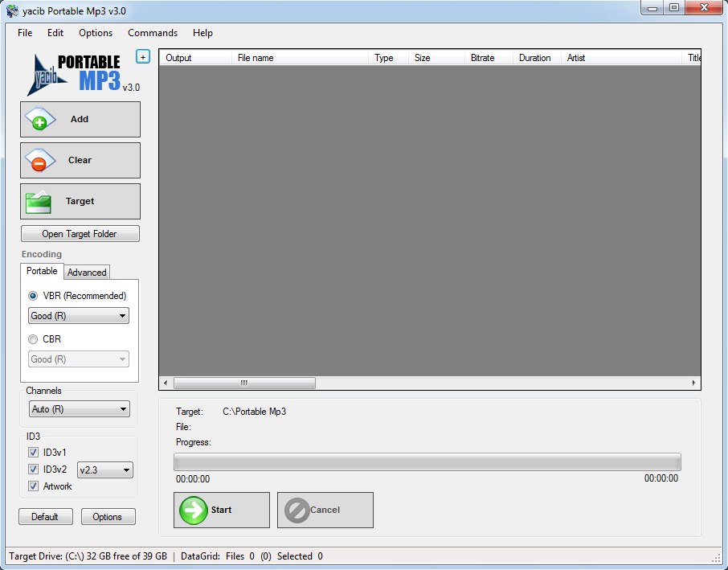Image resolution: width=728 pixels, height=570 pixels.
Task: Open the ID3v2 version v2.3 dropdown
Action: click(x=105, y=470)
